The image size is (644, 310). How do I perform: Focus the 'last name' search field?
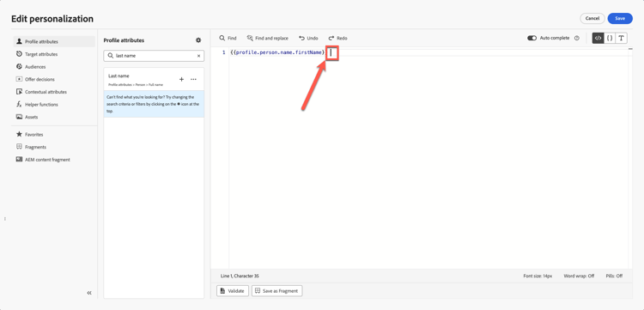(x=154, y=56)
